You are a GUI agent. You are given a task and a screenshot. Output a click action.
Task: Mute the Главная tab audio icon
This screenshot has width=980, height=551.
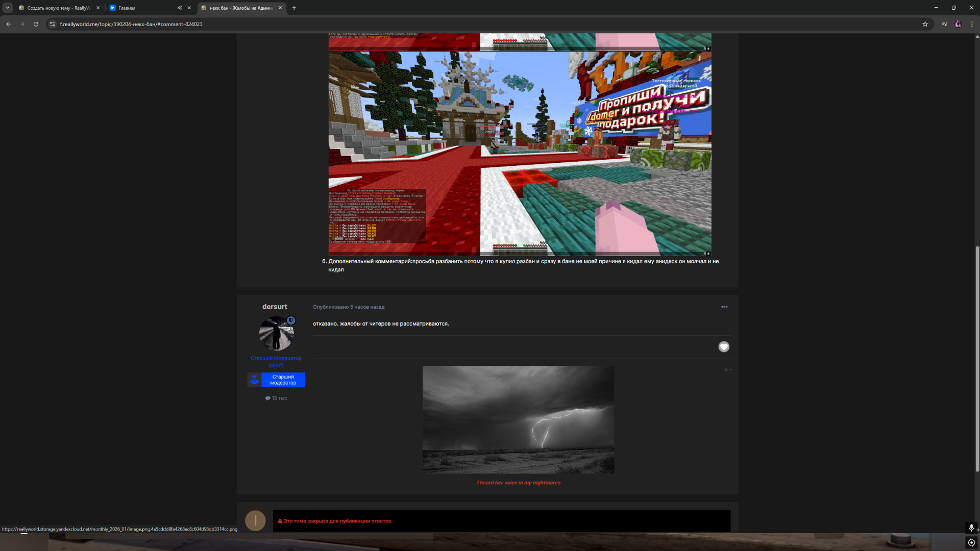[180, 8]
